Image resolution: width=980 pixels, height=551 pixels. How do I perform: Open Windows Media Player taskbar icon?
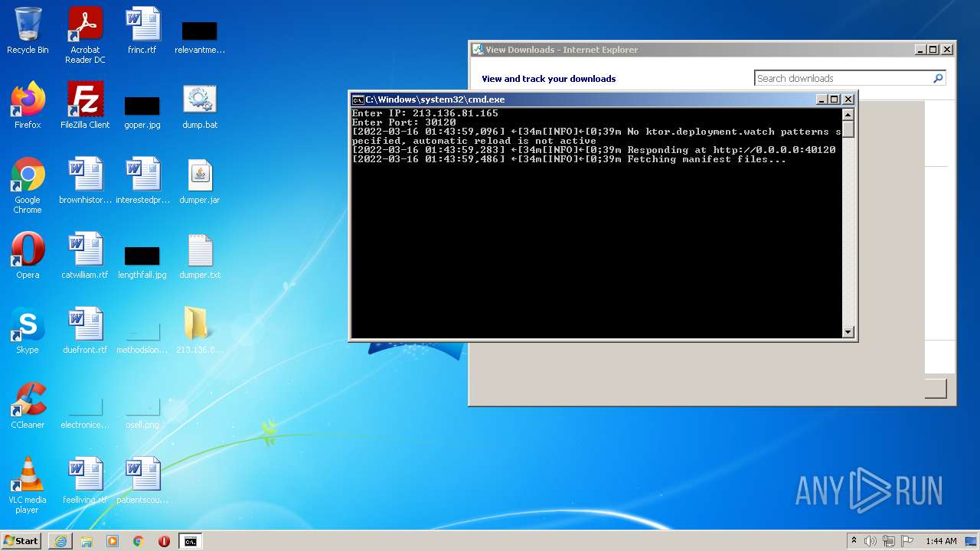tap(113, 541)
